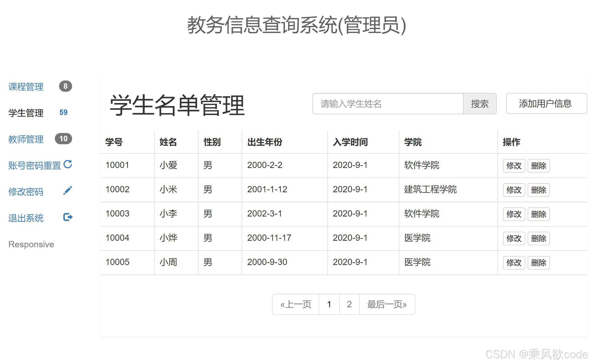Click 修改 for student 10005 小周

(513, 262)
